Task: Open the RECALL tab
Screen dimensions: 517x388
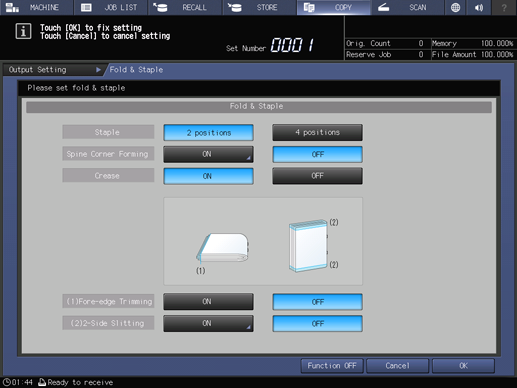Action: point(185,7)
